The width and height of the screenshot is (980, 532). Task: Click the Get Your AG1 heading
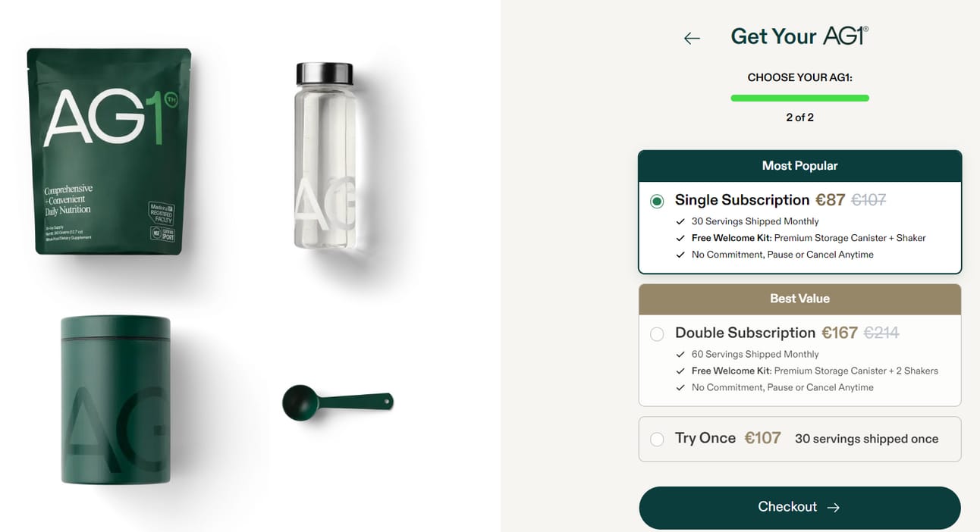(799, 36)
